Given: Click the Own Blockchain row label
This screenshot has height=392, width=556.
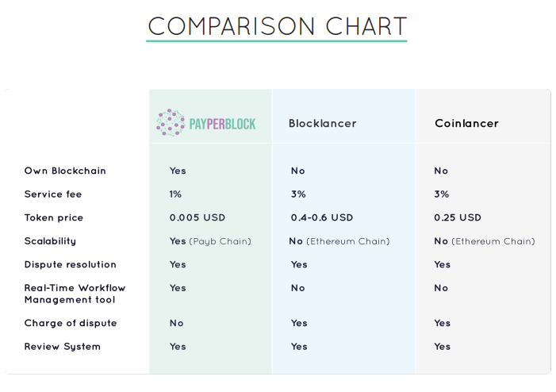Looking at the screenshot, I should (x=65, y=171).
